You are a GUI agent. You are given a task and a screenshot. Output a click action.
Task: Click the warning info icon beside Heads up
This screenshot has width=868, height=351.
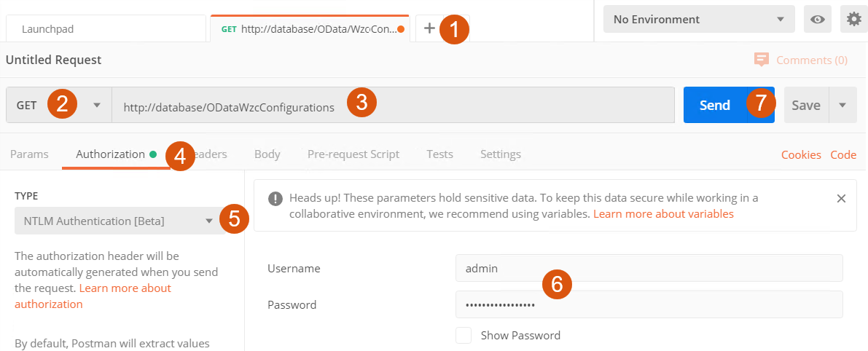point(275,198)
